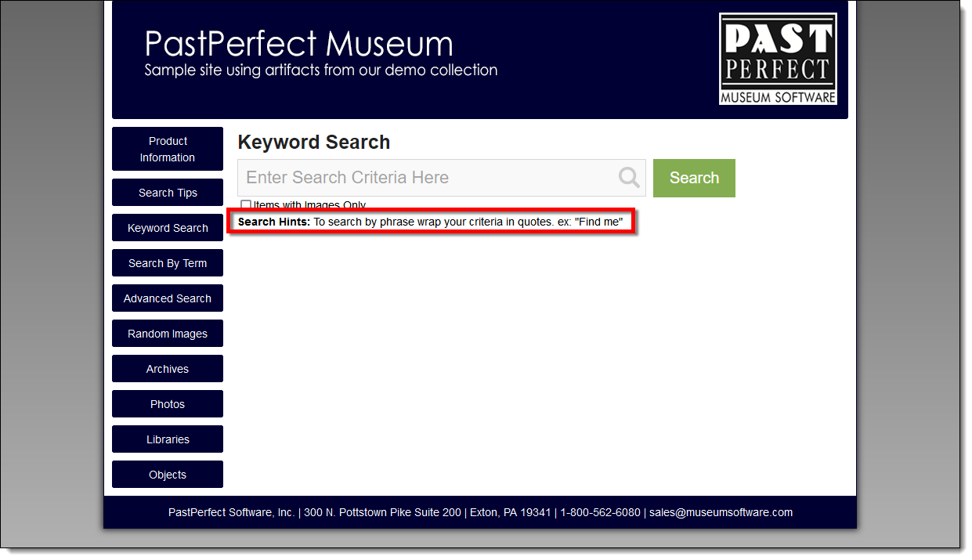The image size is (972, 560).
Task: Open the Advanced Search page
Action: [x=168, y=298]
